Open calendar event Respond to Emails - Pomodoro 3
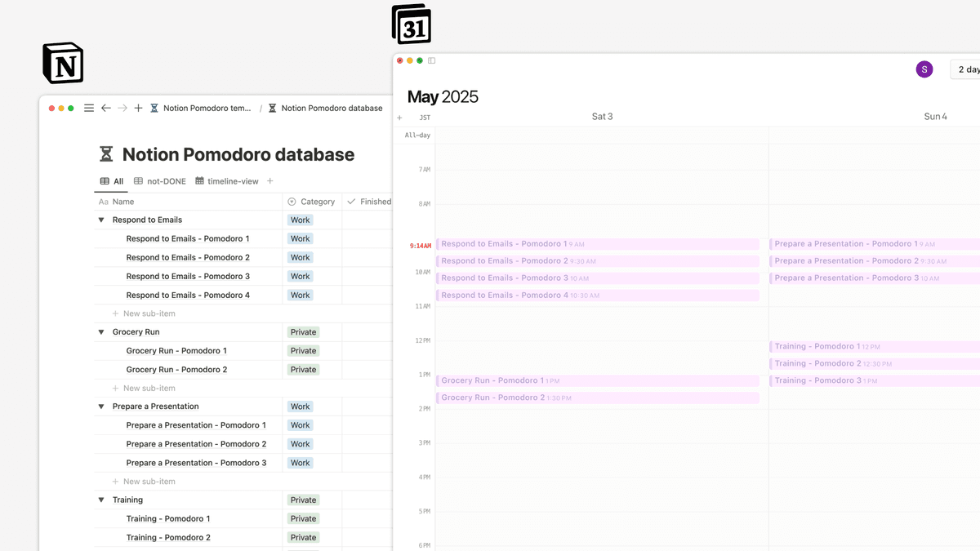This screenshot has height=551, width=980. pyautogui.click(x=598, y=278)
